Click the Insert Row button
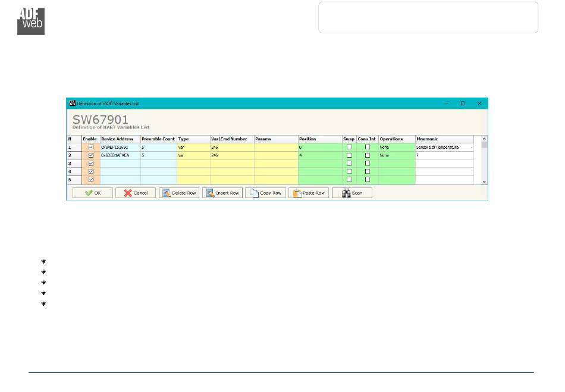Screen dimensions: 565x392 (x=222, y=193)
